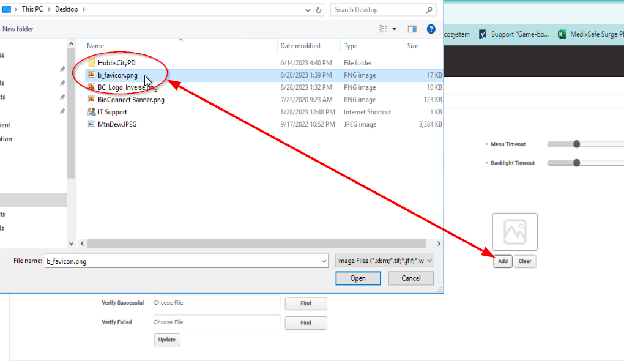Image resolution: width=624 pixels, height=364 pixels.
Task: Click the IT Support shortcut icon
Action: [92, 112]
